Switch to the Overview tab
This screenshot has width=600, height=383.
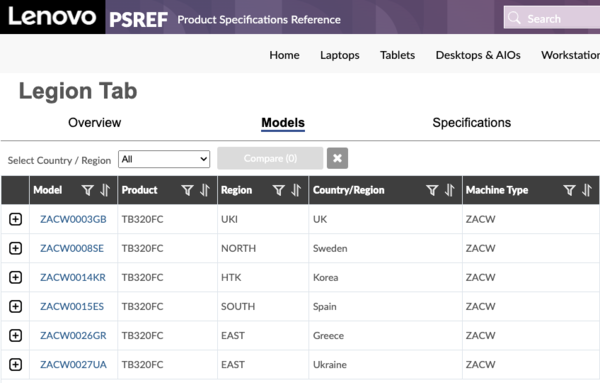pyautogui.click(x=95, y=123)
